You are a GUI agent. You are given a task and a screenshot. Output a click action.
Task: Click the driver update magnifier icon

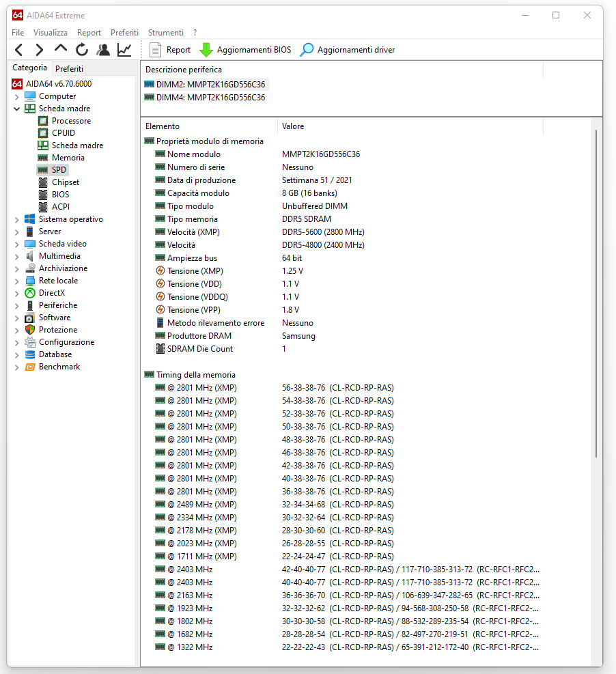(x=307, y=50)
